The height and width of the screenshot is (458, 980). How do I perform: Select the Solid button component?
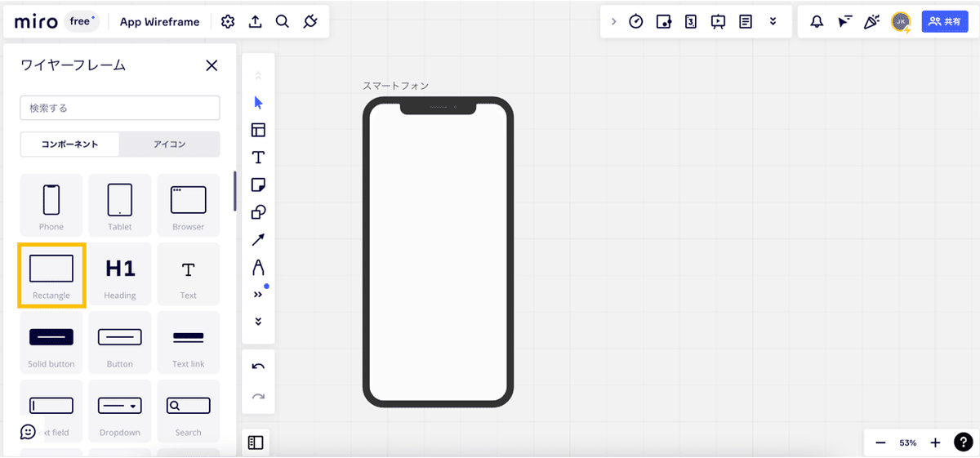tap(51, 343)
